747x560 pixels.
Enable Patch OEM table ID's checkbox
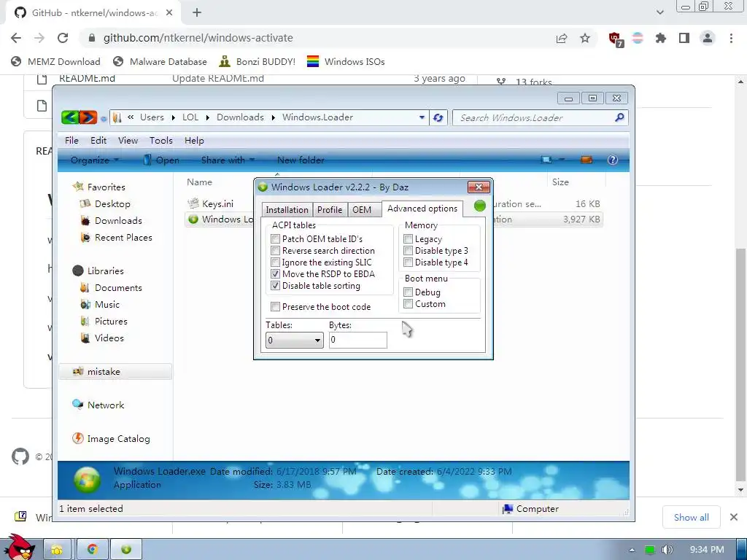[x=275, y=238]
